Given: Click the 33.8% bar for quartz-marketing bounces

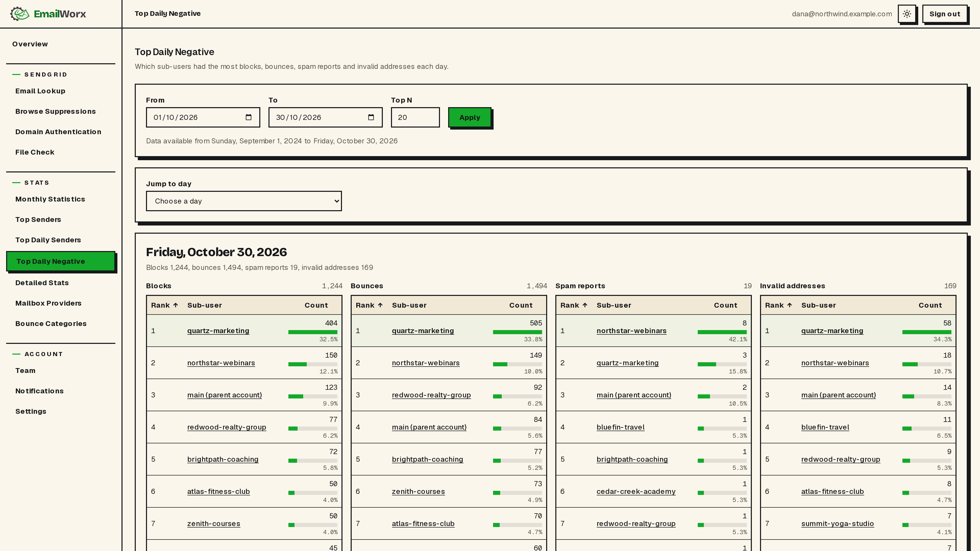Looking at the screenshot, I should pos(517,332).
